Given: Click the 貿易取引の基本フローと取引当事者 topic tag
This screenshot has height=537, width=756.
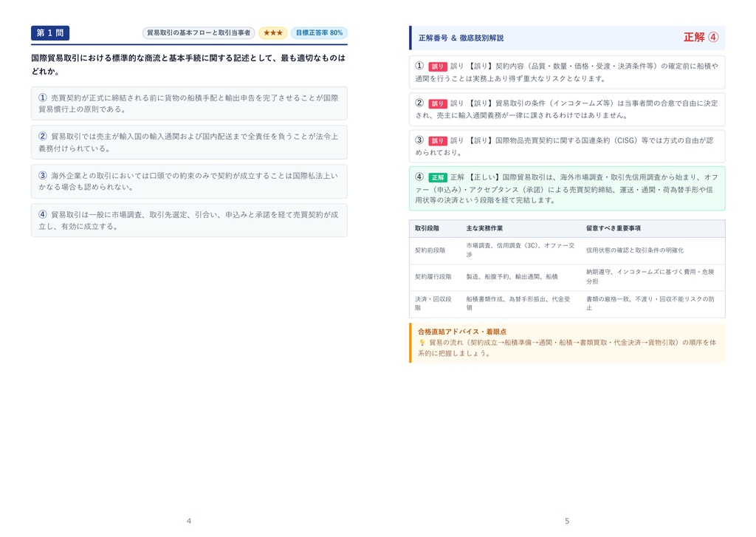Looking at the screenshot, I should 199,33.
